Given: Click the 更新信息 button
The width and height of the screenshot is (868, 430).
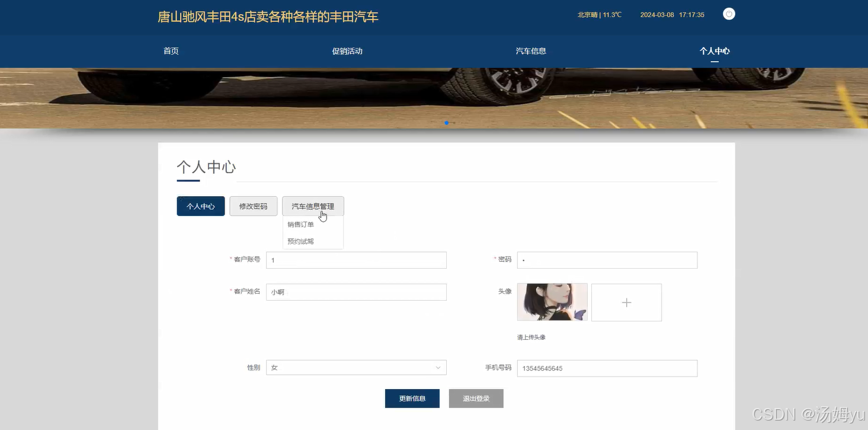Looking at the screenshot, I should click(x=412, y=399).
